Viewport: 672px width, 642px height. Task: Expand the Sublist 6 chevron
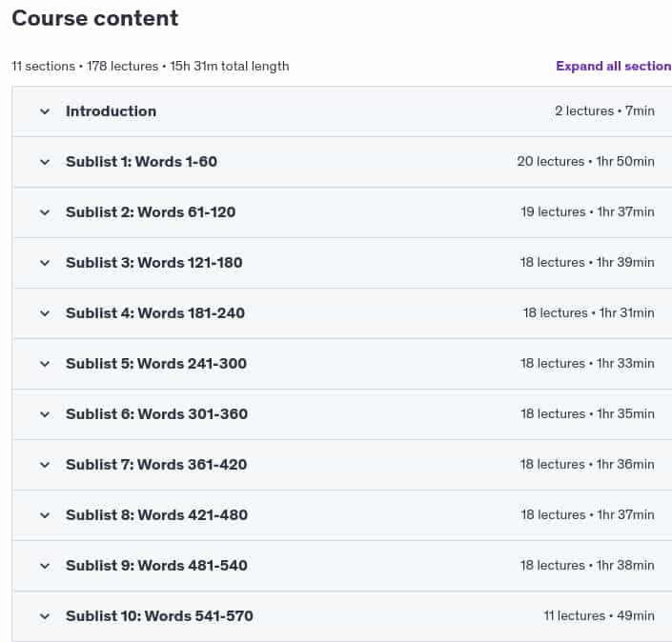(45, 415)
